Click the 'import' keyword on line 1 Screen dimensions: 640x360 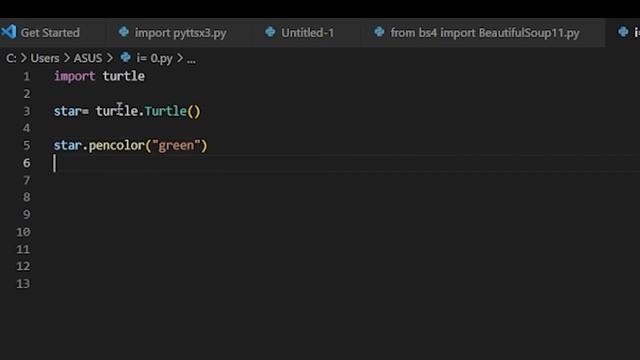pyautogui.click(x=74, y=76)
